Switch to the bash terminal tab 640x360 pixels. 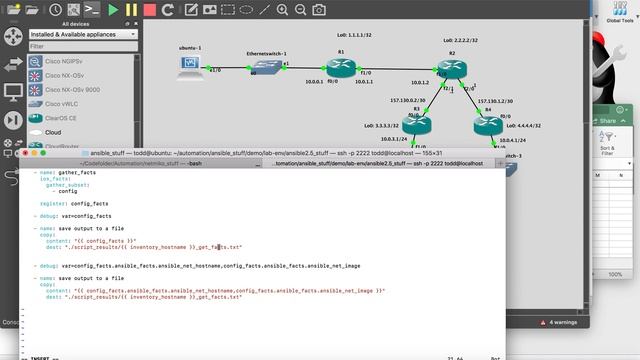click(140, 163)
